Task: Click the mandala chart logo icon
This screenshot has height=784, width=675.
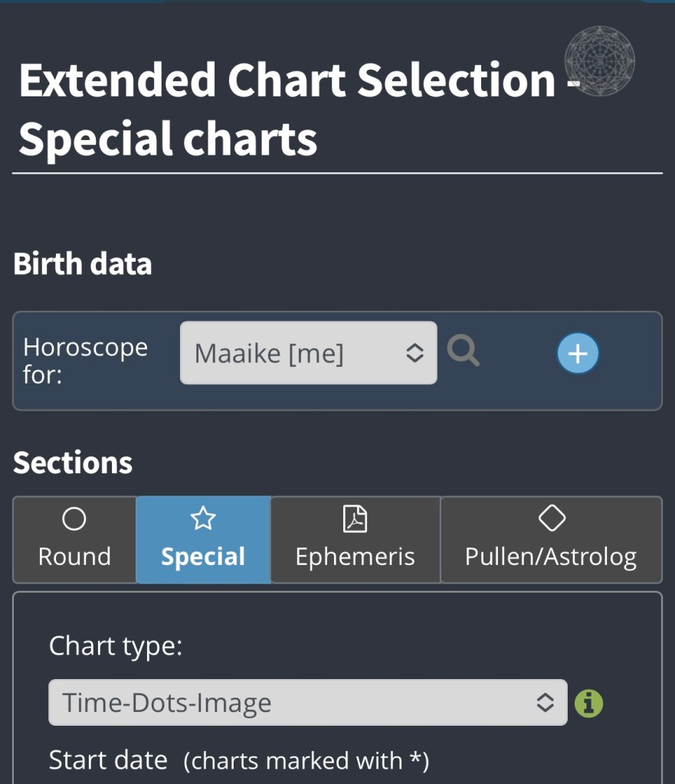Action: 599,60
